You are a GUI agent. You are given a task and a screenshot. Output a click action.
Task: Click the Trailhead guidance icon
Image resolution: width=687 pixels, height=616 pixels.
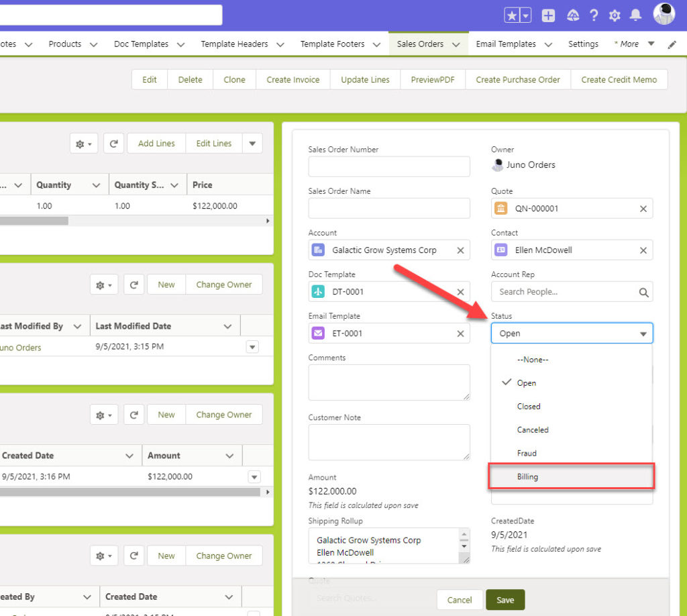pyautogui.click(x=573, y=16)
